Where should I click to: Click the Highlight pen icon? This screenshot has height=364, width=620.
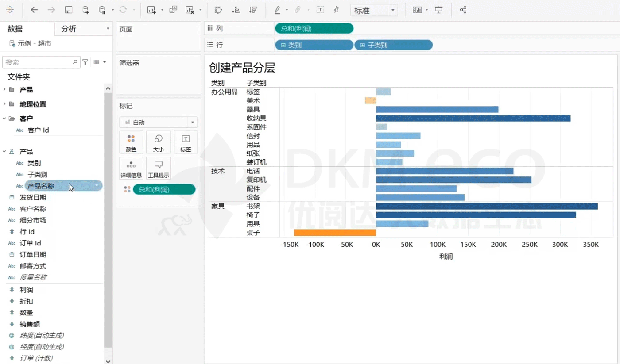coord(278,10)
